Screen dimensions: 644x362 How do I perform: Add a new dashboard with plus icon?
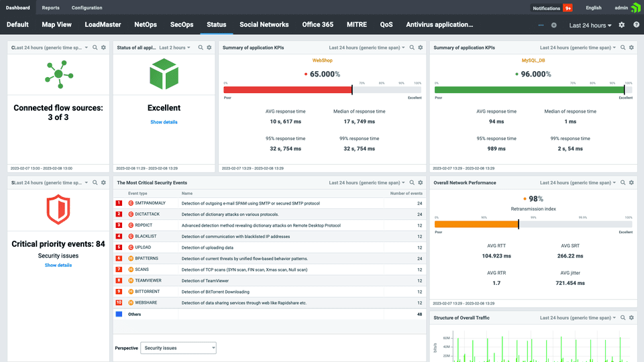[553, 25]
